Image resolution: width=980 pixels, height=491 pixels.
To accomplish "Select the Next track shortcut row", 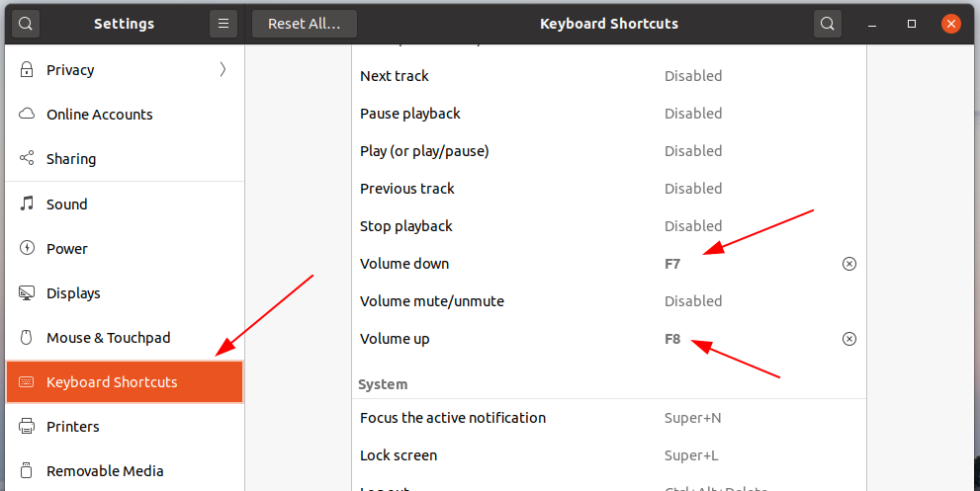I will click(609, 76).
